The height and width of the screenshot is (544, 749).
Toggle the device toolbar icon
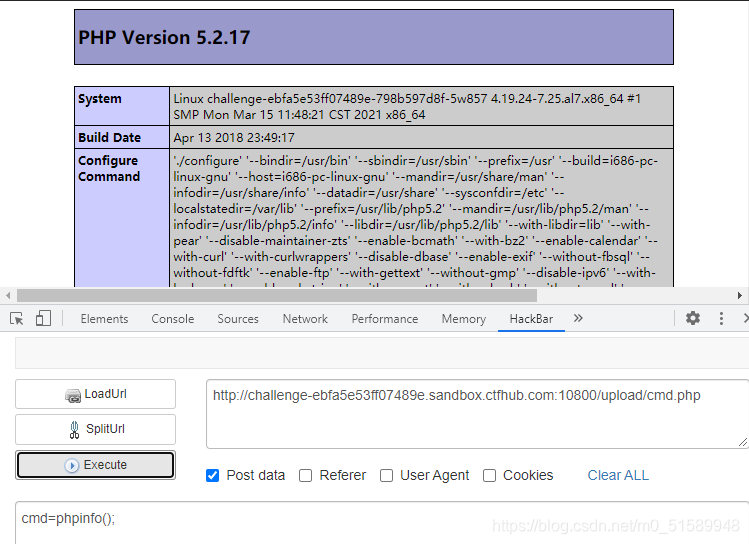43,319
